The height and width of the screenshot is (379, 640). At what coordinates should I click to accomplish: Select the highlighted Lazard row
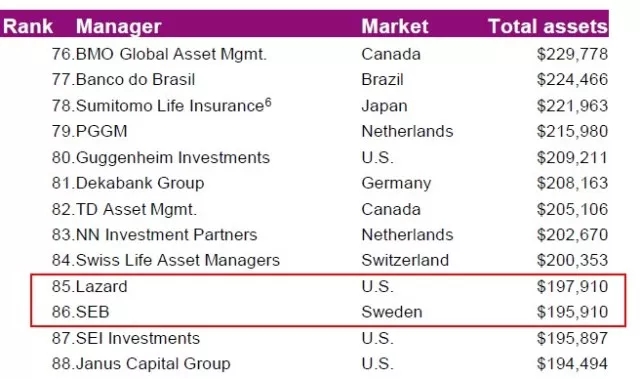[330, 286]
